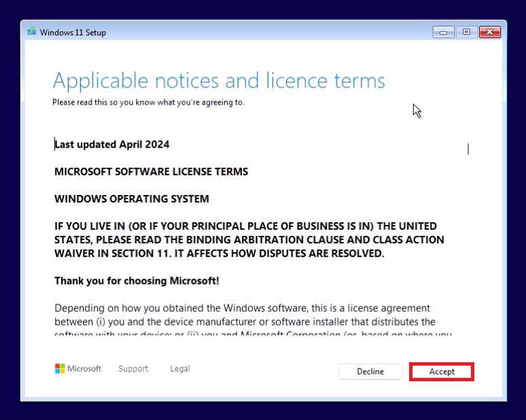Click the Microsoft logo in the footer
Screen dimensions: 526x420
(78, 368)
